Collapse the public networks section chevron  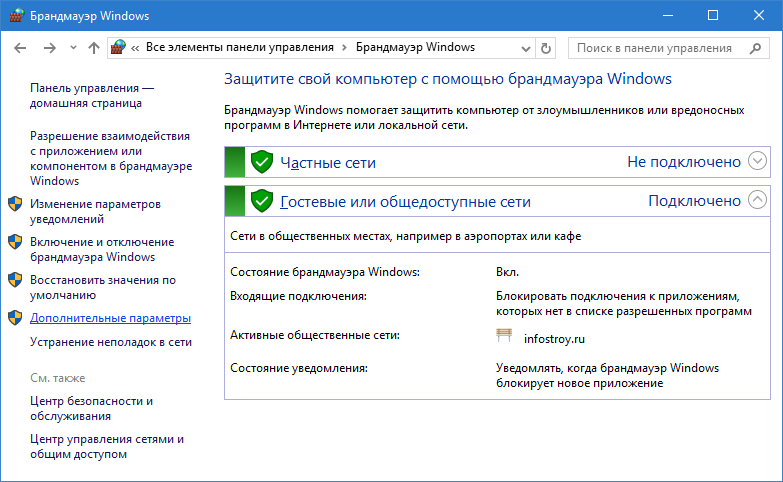(x=758, y=200)
